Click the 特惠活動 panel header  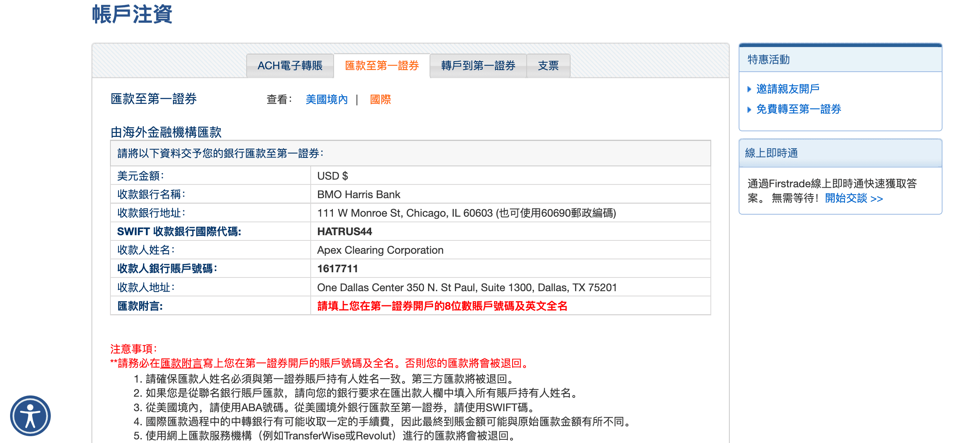840,60
